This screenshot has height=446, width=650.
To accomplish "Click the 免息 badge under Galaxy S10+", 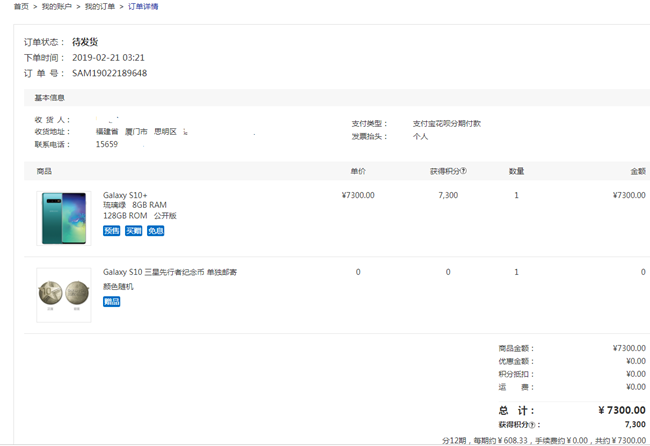I will coord(155,231).
